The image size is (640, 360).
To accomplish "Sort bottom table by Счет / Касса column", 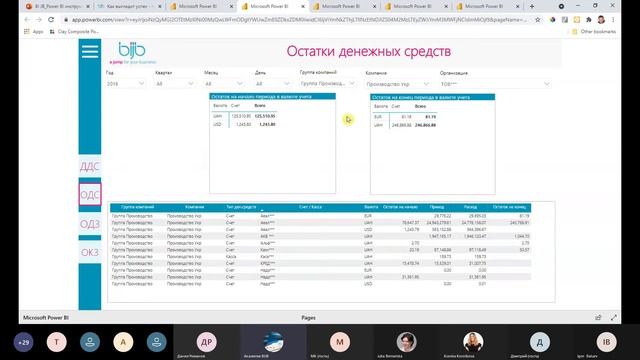I will point(310,207).
